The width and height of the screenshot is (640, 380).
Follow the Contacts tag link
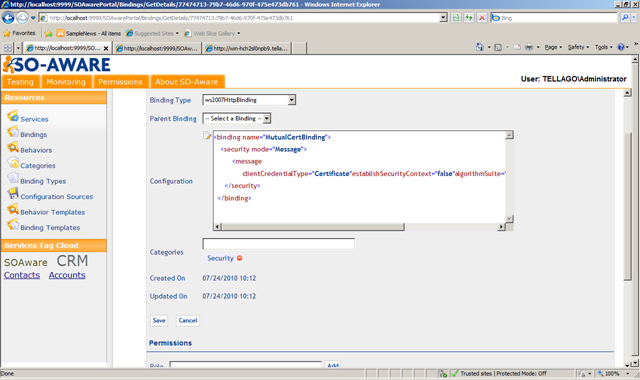pos(22,275)
